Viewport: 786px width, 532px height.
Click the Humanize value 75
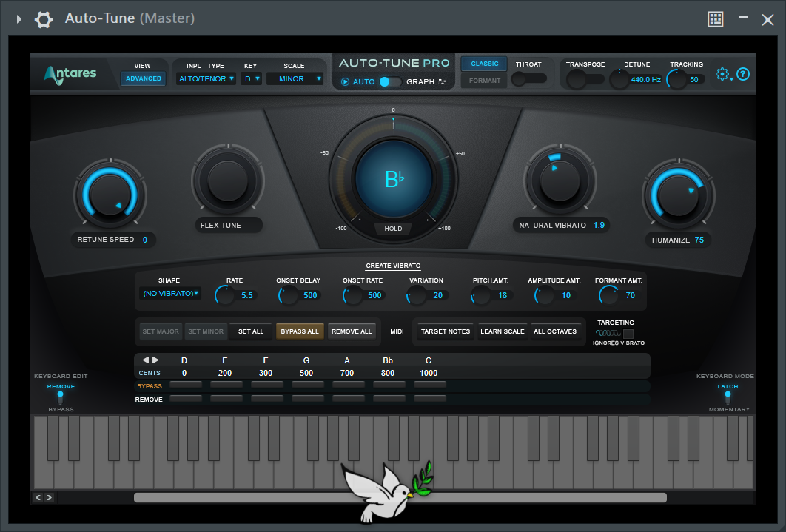(x=699, y=240)
